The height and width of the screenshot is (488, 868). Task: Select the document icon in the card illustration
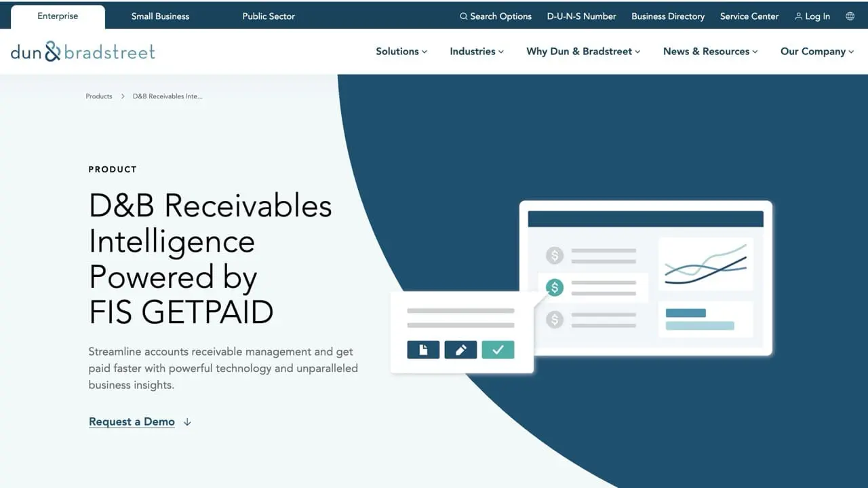click(423, 349)
